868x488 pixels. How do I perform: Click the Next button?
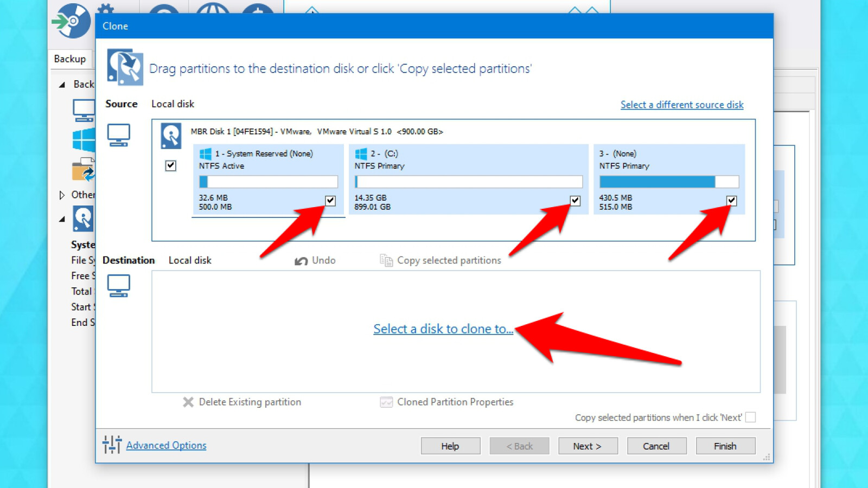[588, 446]
